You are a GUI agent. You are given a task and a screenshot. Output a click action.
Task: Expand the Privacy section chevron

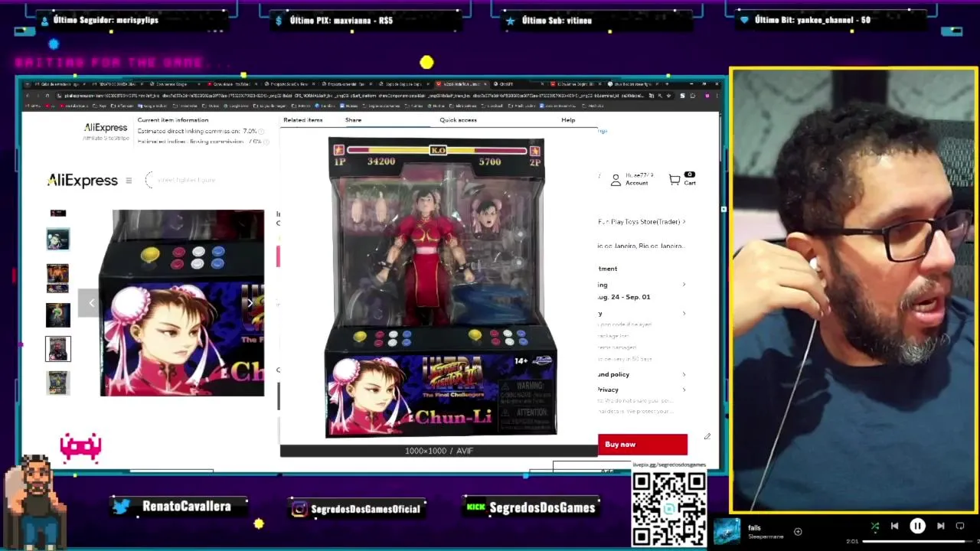[x=684, y=390]
